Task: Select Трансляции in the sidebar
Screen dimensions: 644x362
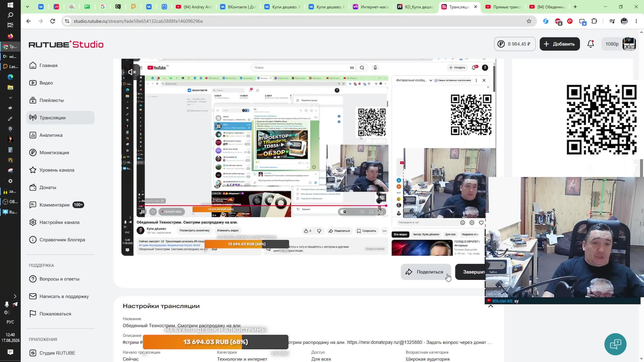Action: tap(60, 118)
